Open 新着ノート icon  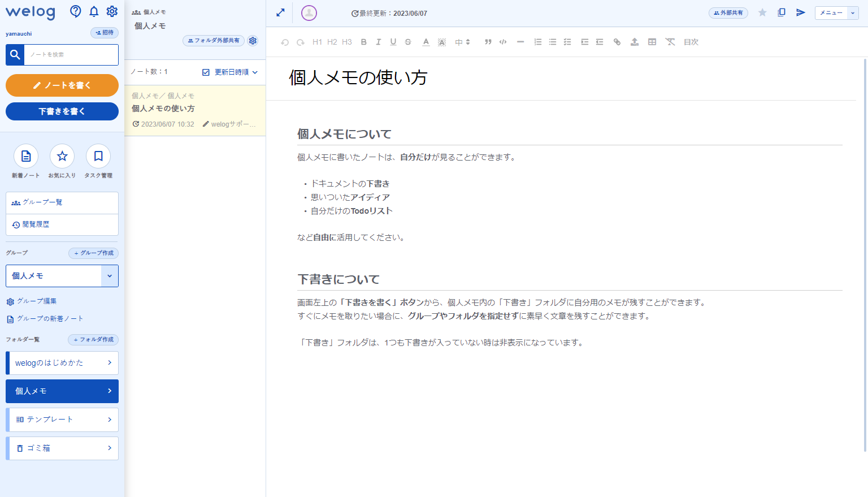[x=26, y=156]
